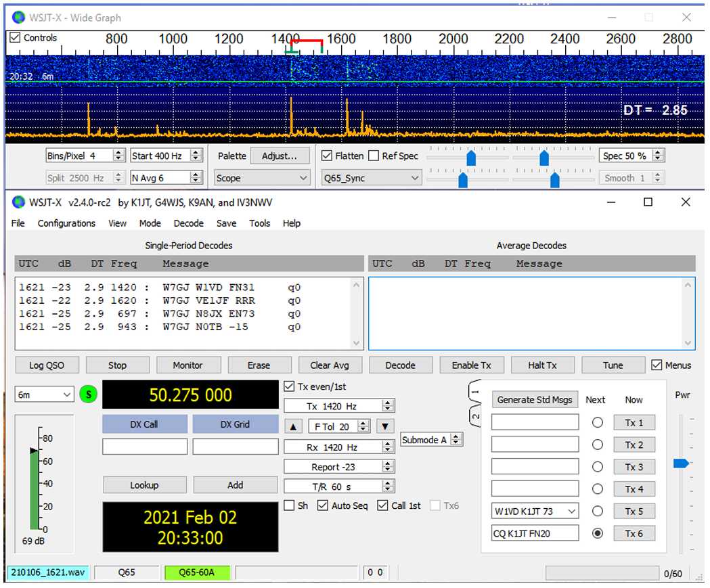Image resolution: width=710 pixels, height=588 pixels.
Task: Select the Next radio button for Tx 2
Action: coord(598,445)
